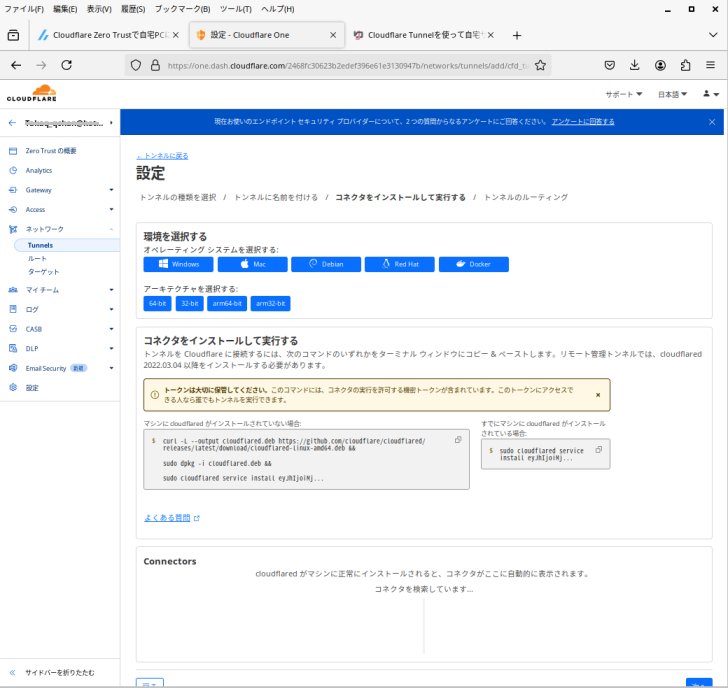The height and width of the screenshot is (688, 728).
Task: Open the tracking protection shield icon
Action: pos(136,65)
